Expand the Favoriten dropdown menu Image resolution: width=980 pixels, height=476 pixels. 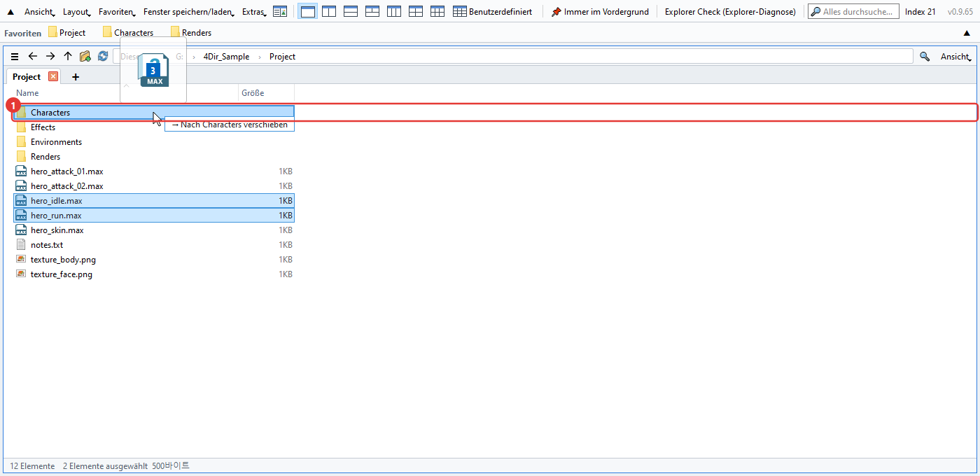click(x=118, y=12)
